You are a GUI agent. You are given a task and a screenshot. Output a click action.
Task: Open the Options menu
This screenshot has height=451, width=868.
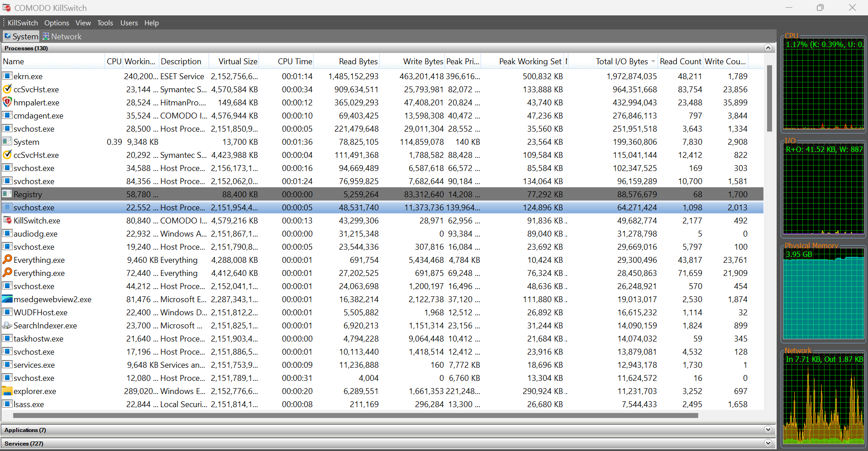(57, 23)
